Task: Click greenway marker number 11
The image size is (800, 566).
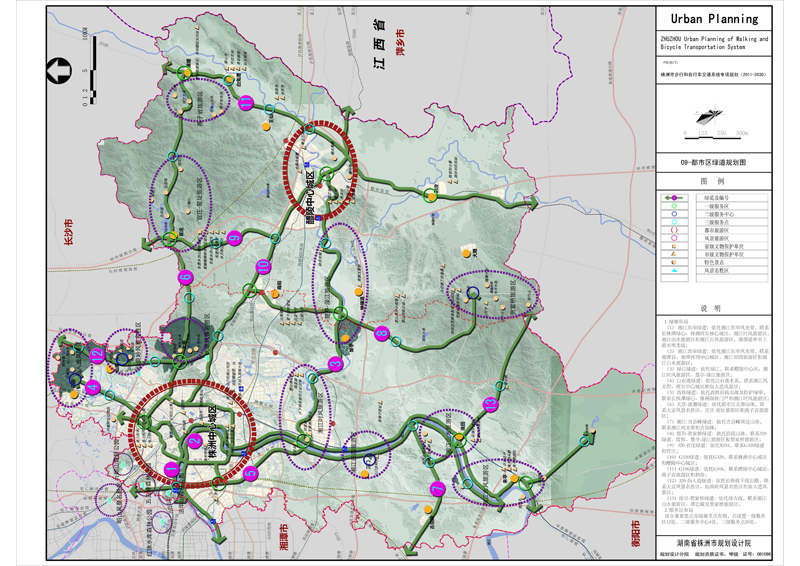Action: pyautogui.click(x=247, y=103)
